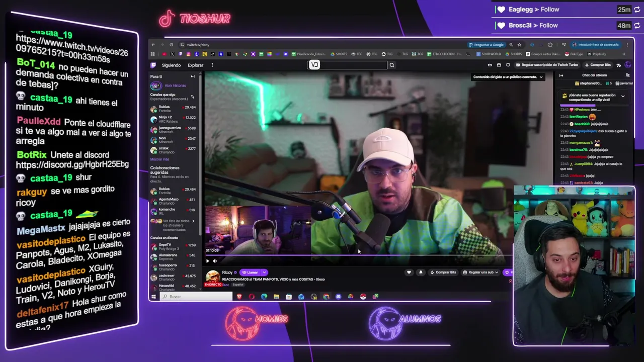Open Microsoft Edge from the taskbar
The image size is (644, 362).
click(x=264, y=297)
